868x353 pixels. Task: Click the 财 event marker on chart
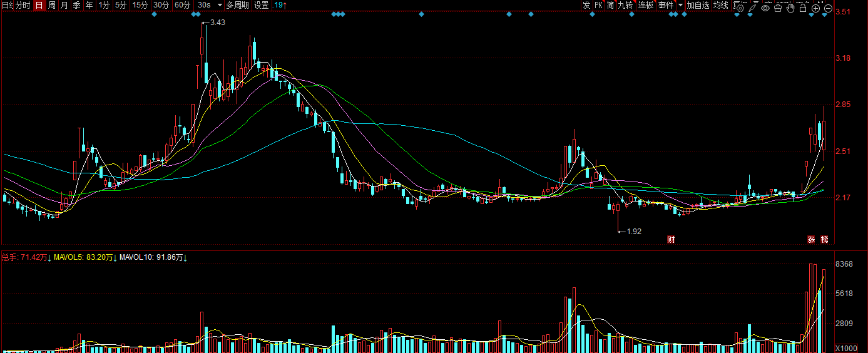coord(671,239)
